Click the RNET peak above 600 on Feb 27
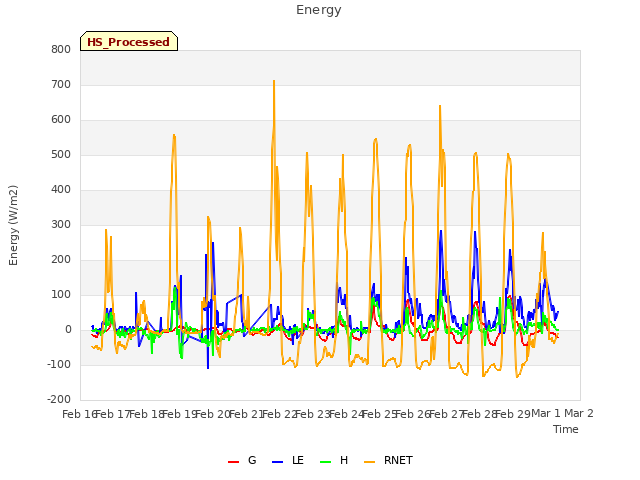 (x=440, y=106)
